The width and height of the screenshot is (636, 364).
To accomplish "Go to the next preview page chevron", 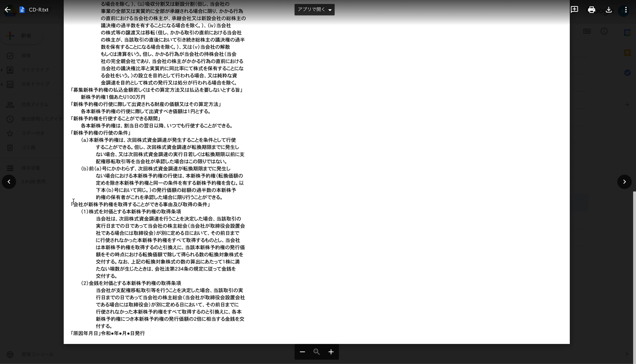I will click(624, 182).
